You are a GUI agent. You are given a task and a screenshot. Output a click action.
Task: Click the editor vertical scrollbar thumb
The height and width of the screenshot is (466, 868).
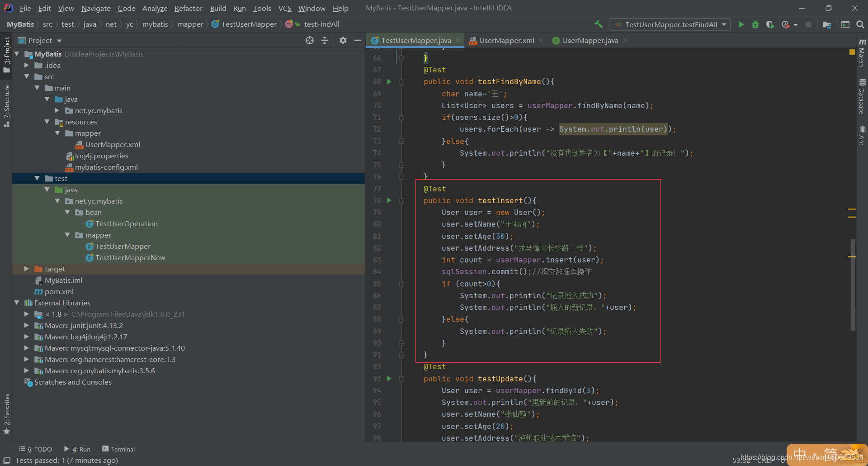pos(853,285)
